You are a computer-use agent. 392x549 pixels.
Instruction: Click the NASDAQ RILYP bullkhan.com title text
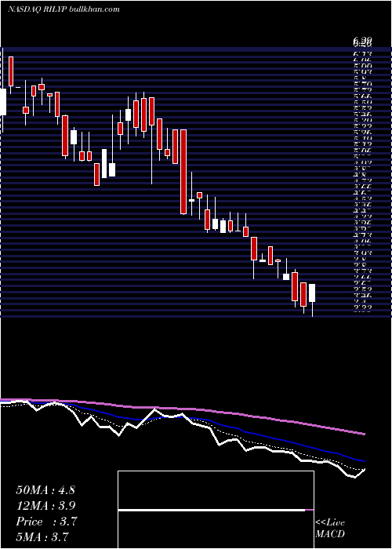(x=64, y=9)
